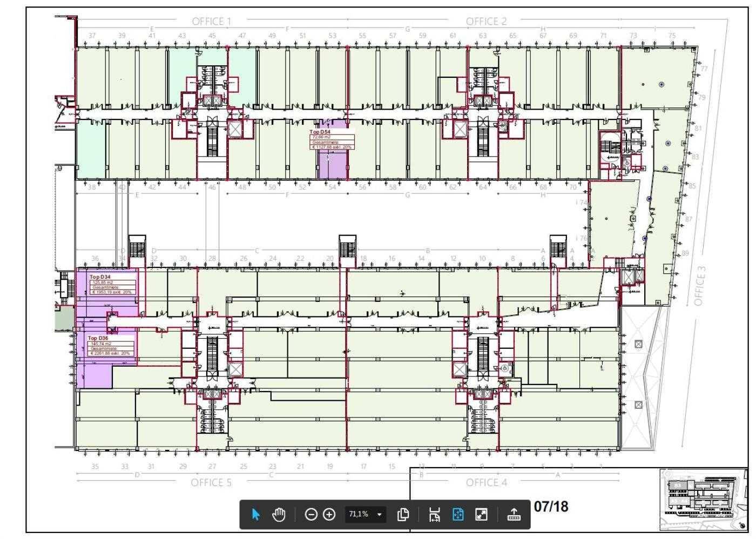756x539 pixels.
Task: Click the OFFICE 2 heading
Action: pyautogui.click(x=486, y=22)
